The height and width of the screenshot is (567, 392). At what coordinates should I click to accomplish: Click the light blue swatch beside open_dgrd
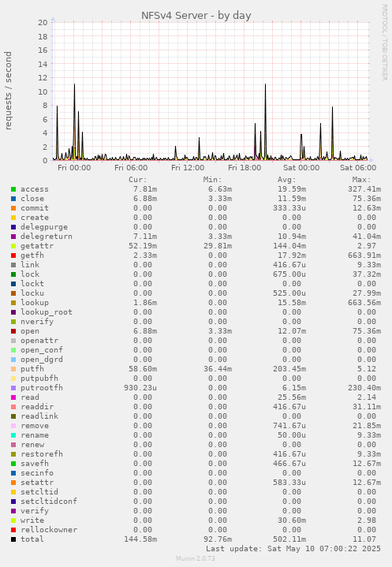click(13, 360)
